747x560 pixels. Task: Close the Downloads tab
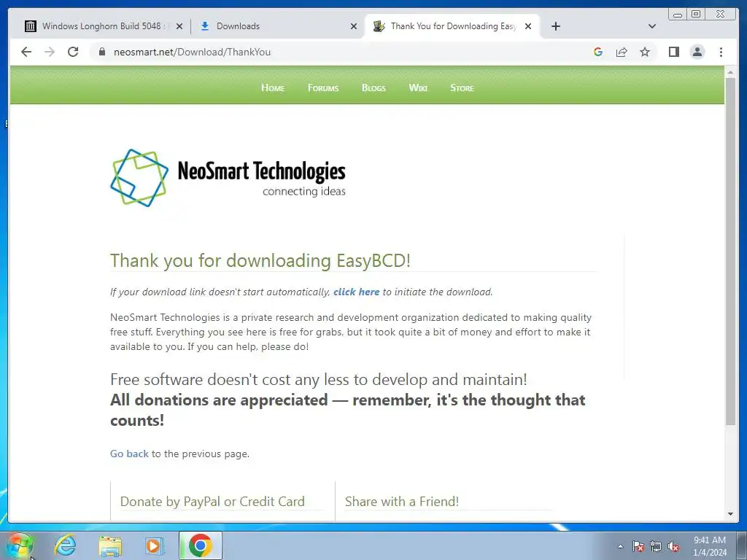point(354,26)
